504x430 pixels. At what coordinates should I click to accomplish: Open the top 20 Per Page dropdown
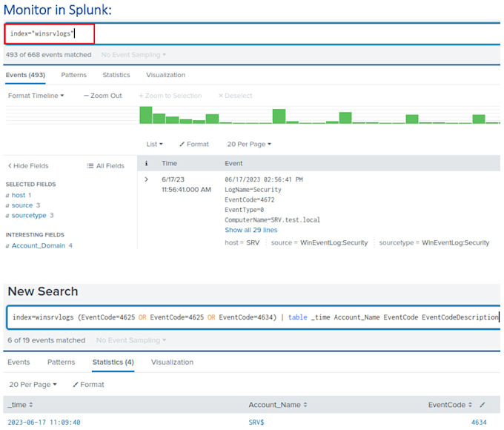(x=249, y=144)
